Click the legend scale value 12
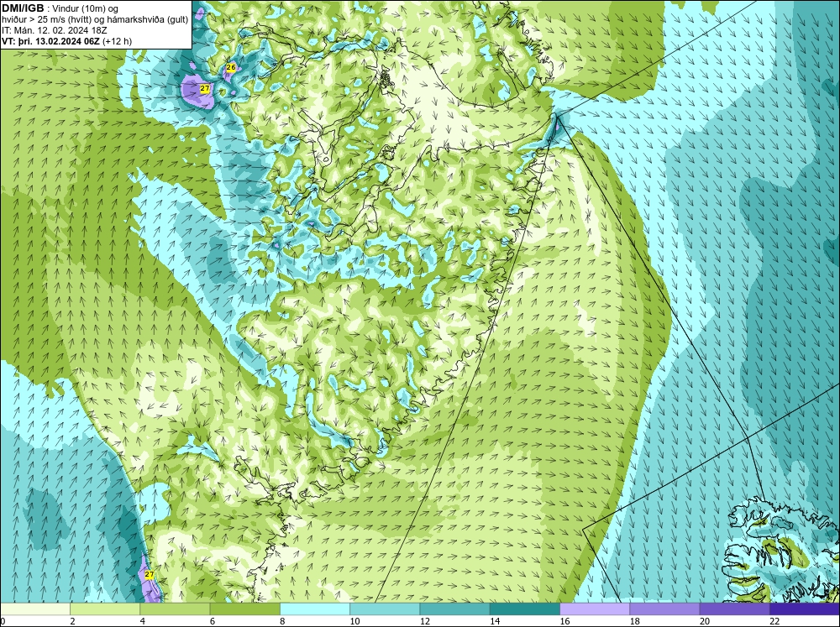 425,621
